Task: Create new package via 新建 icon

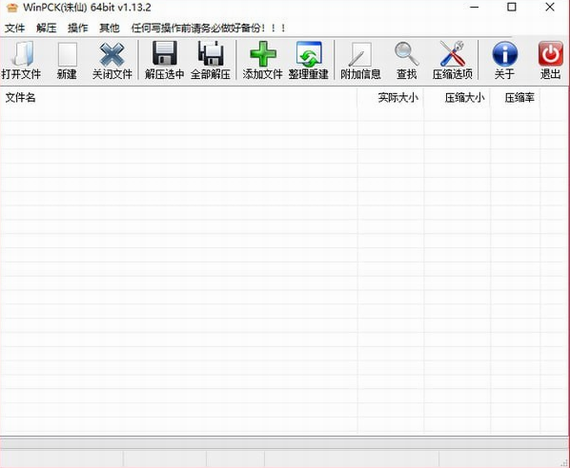Action: tap(67, 60)
